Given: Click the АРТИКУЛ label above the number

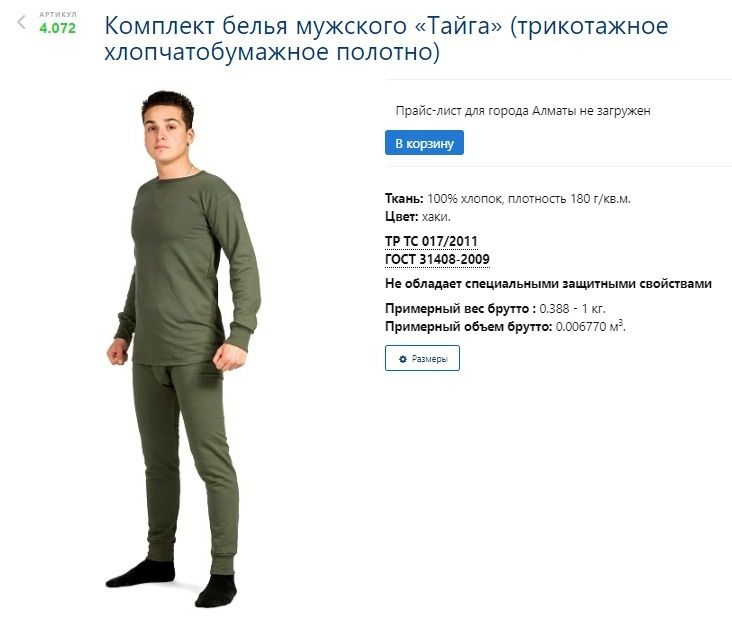Looking at the screenshot, I should click(58, 14).
